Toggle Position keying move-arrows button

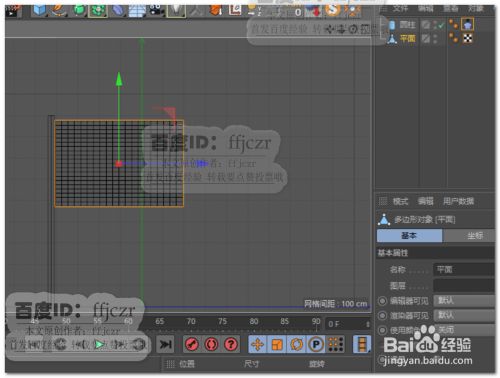(x=258, y=344)
